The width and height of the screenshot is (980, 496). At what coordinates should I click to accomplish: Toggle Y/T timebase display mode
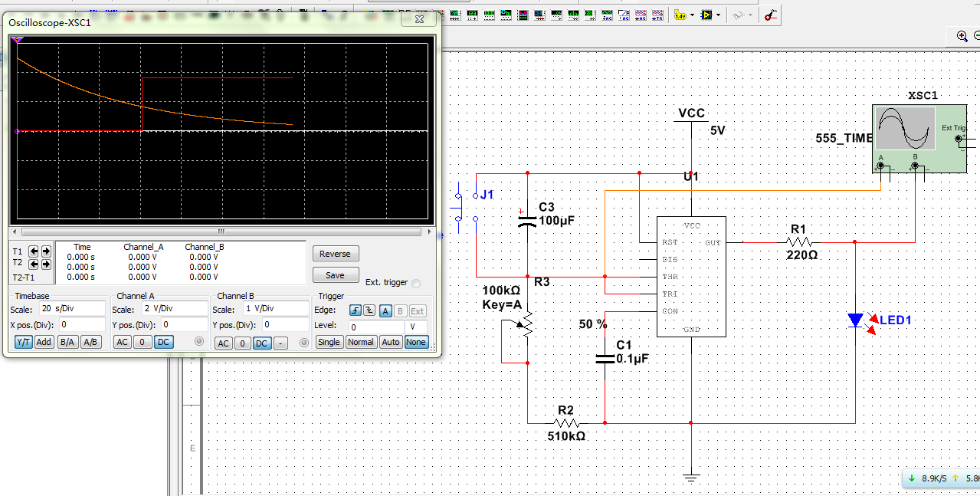point(23,342)
